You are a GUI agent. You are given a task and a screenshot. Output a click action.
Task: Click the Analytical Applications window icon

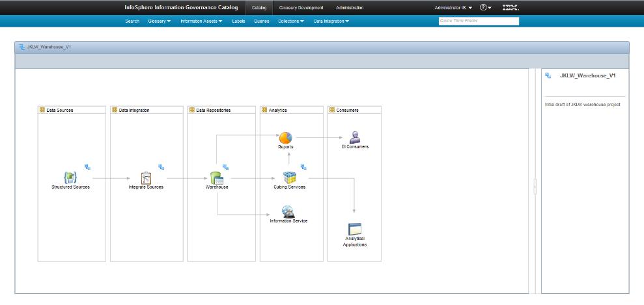point(354,229)
